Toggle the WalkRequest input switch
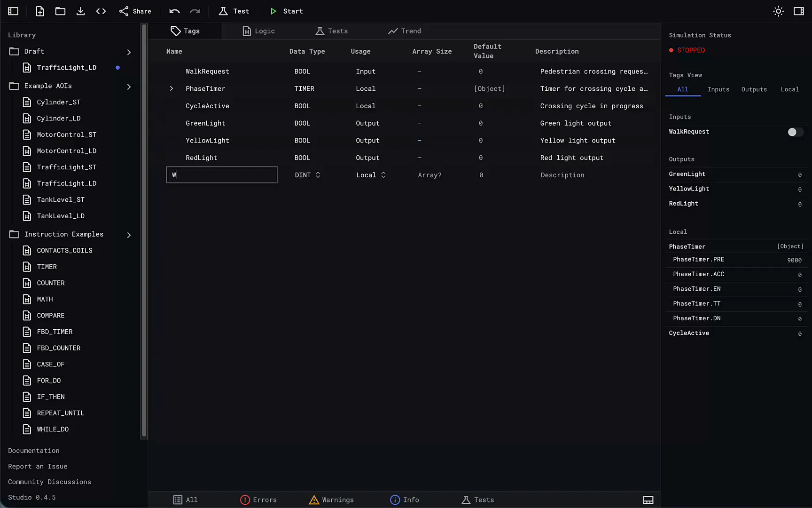 (x=795, y=132)
